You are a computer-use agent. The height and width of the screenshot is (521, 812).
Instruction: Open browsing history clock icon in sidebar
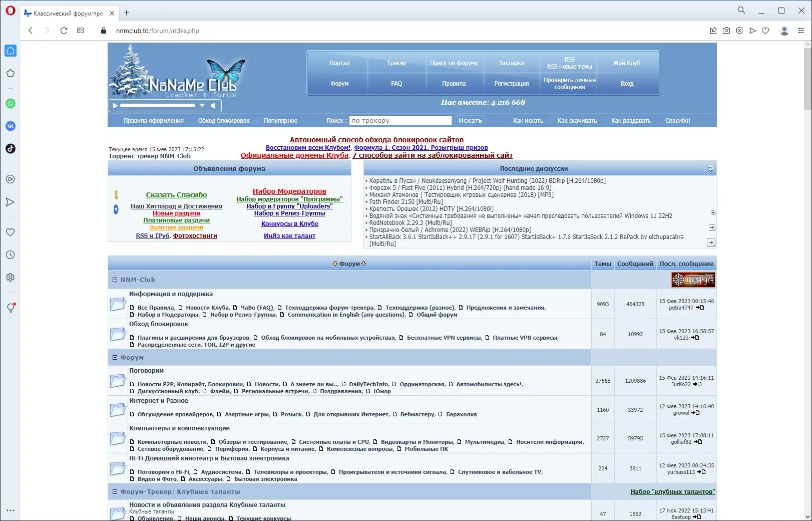[10, 255]
